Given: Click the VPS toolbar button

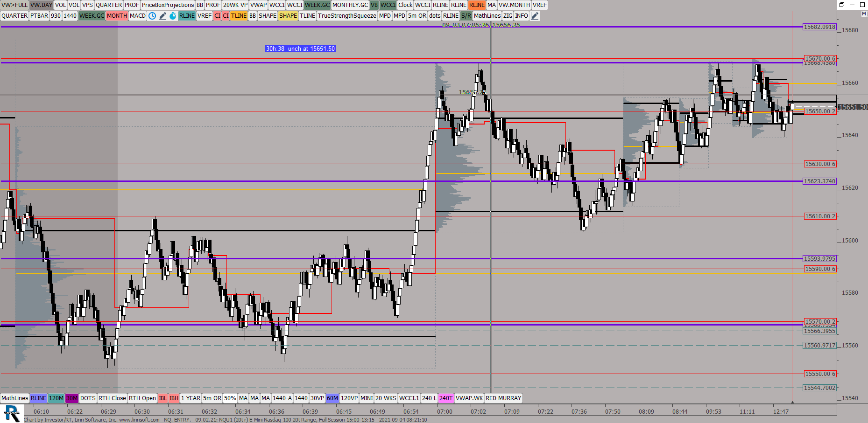Looking at the screenshot, I should coord(87,5).
